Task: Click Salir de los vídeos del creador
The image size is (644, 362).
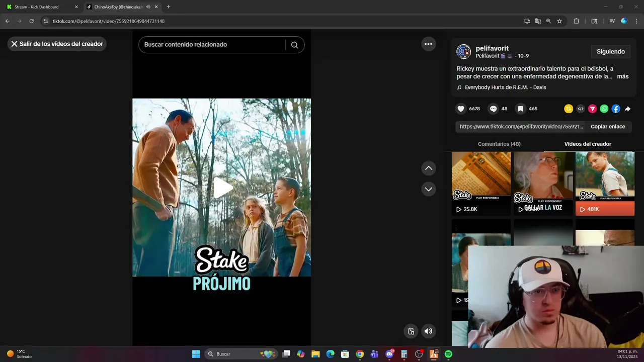Action: (57, 44)
